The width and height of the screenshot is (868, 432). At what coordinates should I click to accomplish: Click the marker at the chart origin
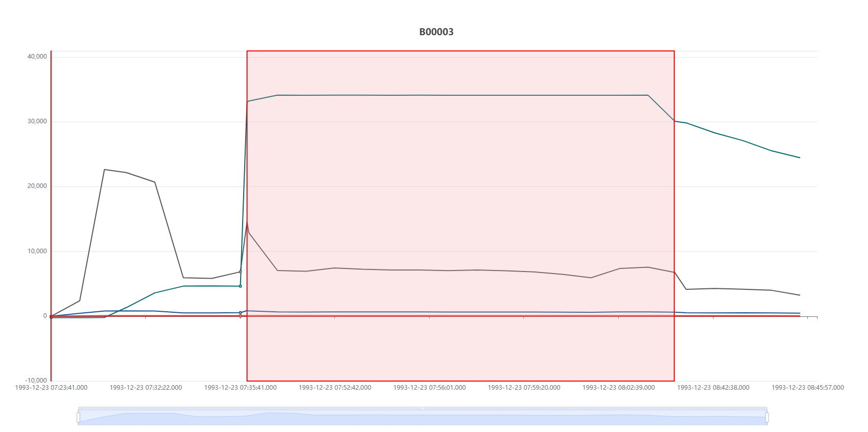pos(51,316)
